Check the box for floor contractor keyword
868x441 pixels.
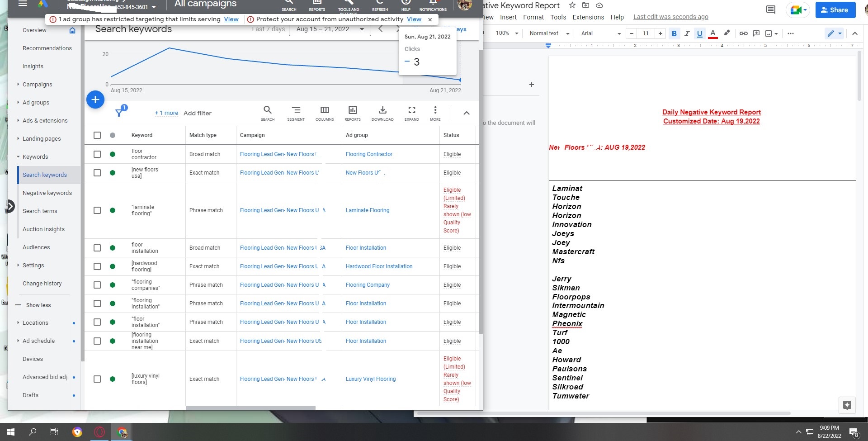coord(97,154)
